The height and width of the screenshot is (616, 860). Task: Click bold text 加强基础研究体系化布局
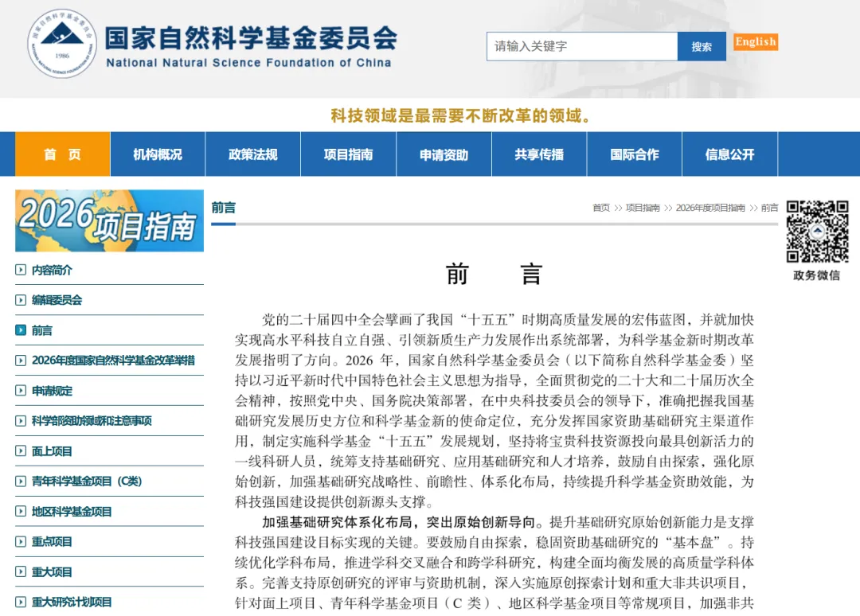pos(337,522)
